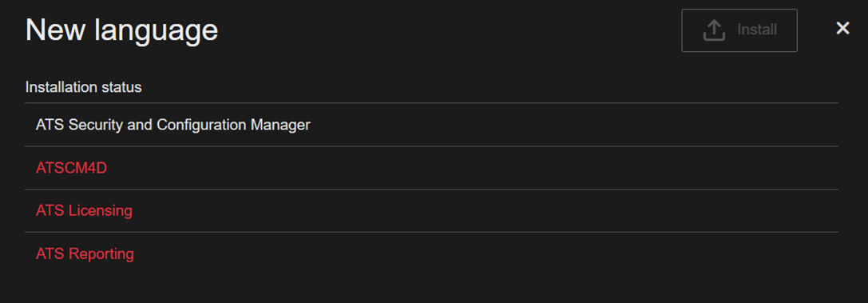The height and width of the screenshot is (303, 868).
Task: Click the upload arrow icon in Install button
Action: (x=714, y=30)
